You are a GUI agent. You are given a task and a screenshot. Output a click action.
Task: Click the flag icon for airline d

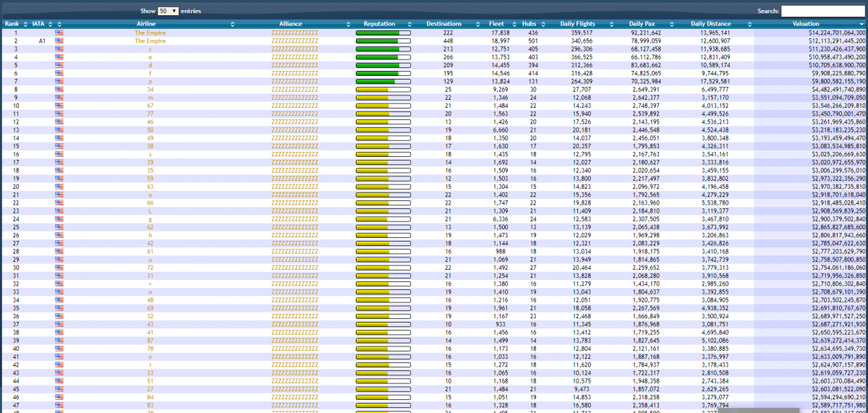(59, 65)
